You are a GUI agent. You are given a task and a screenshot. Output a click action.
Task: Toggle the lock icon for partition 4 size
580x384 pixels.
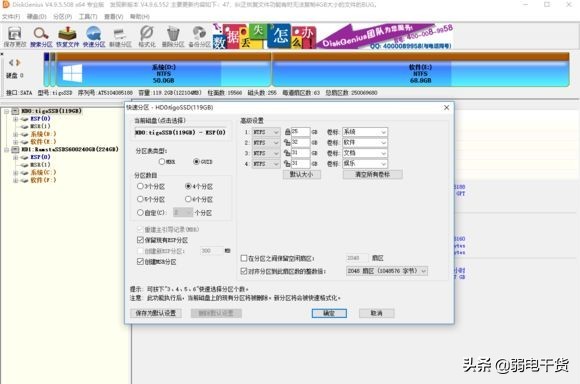point(287,164)
